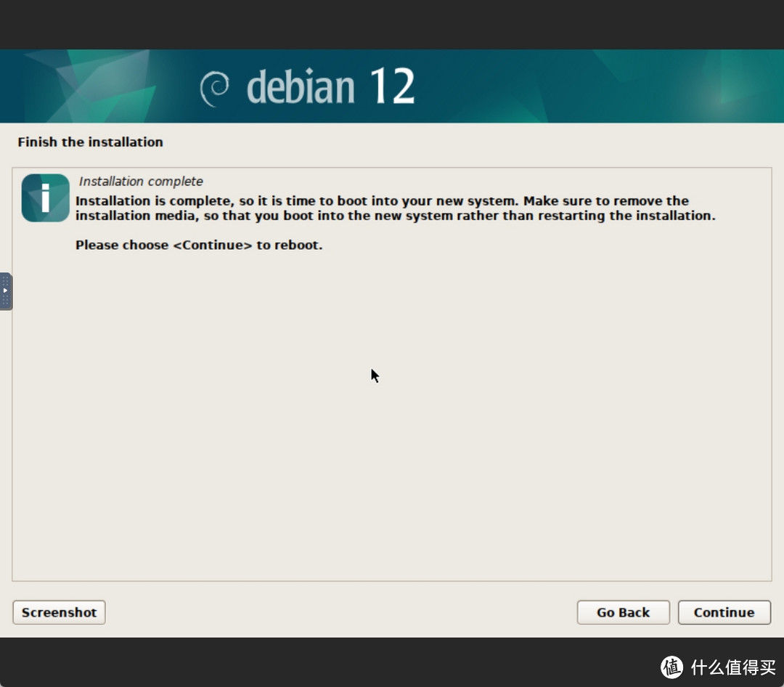This screenshot has height=687, width=784.
Task: Click the Debian swirl logo
Action: pos(214,89)
